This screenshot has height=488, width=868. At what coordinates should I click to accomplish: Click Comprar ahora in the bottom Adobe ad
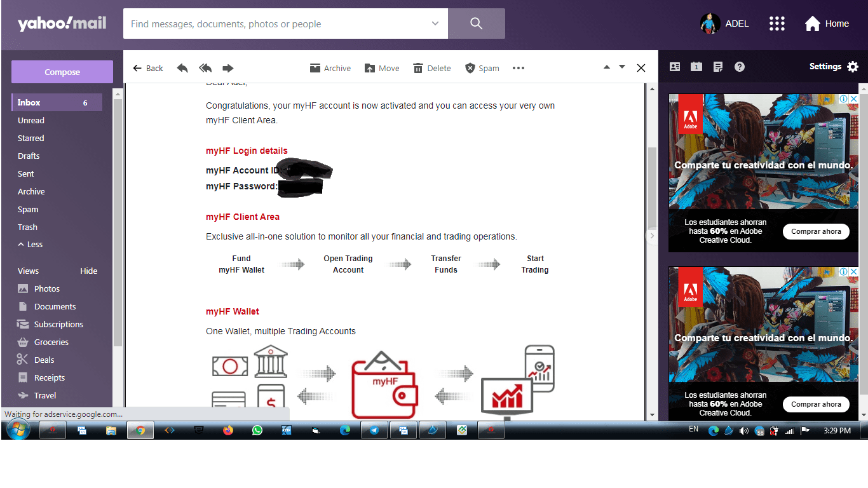(x=816, y=404)
